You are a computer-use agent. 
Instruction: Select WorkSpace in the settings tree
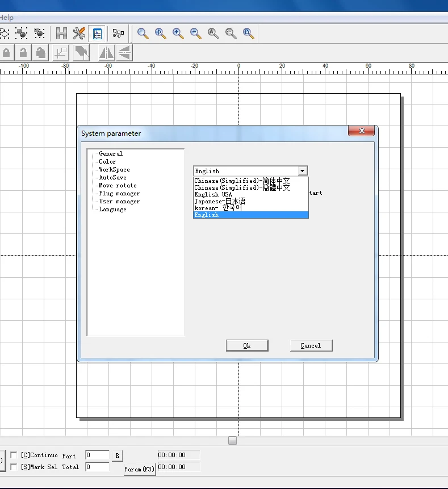pos(114,169)
